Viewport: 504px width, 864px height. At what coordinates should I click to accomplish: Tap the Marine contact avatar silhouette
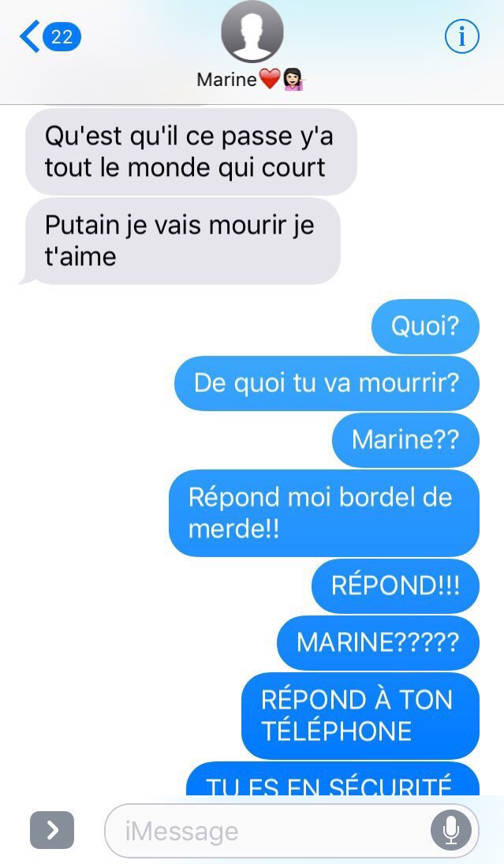pos(252,32)
